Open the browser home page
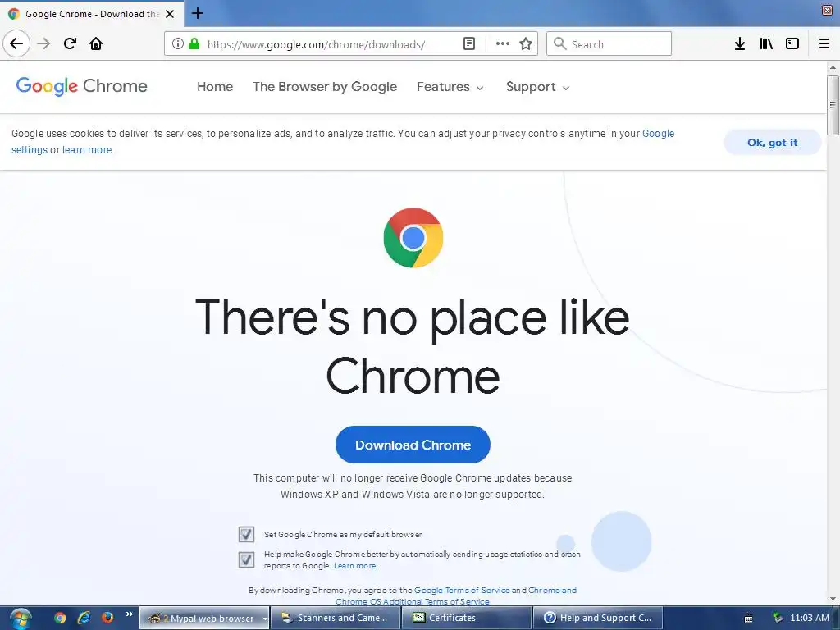Viewport: 840px width, 630px height. click(96, 43)
